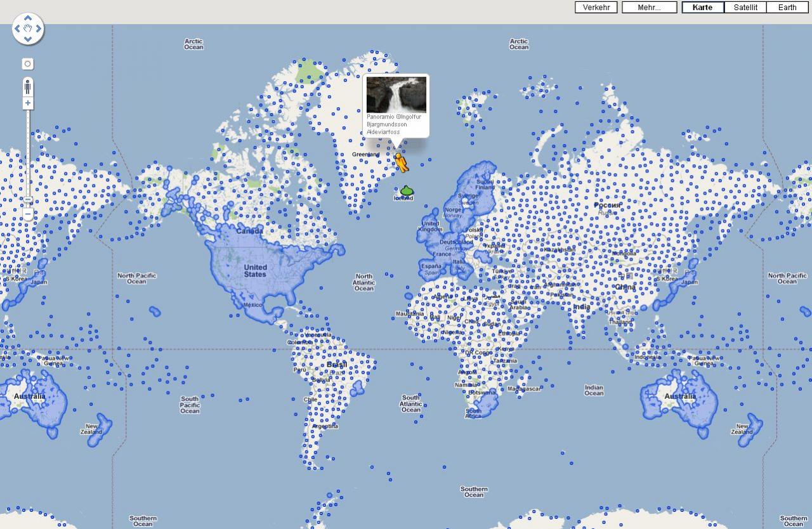Click the small circle button below the pan control
Screen dimensions: 812x529
[x=28, y=64]
